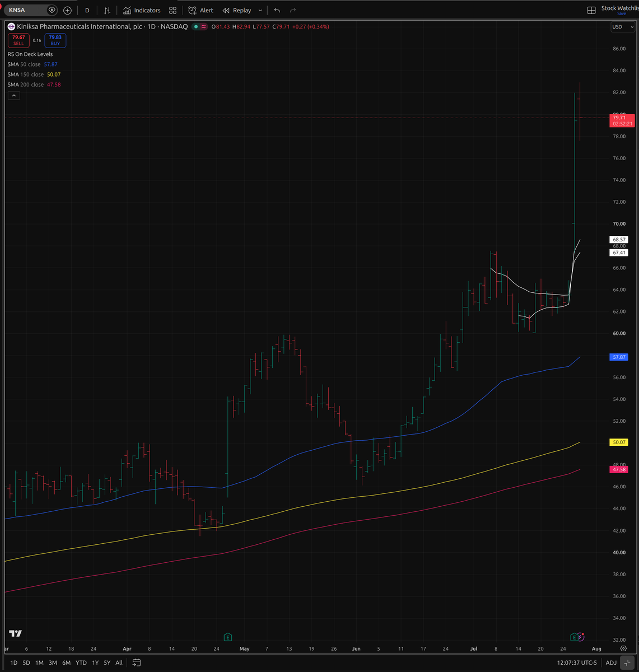639x672 pixels.
Task: Open the USD currency dropdown
Action: click(x=622, y=26)
